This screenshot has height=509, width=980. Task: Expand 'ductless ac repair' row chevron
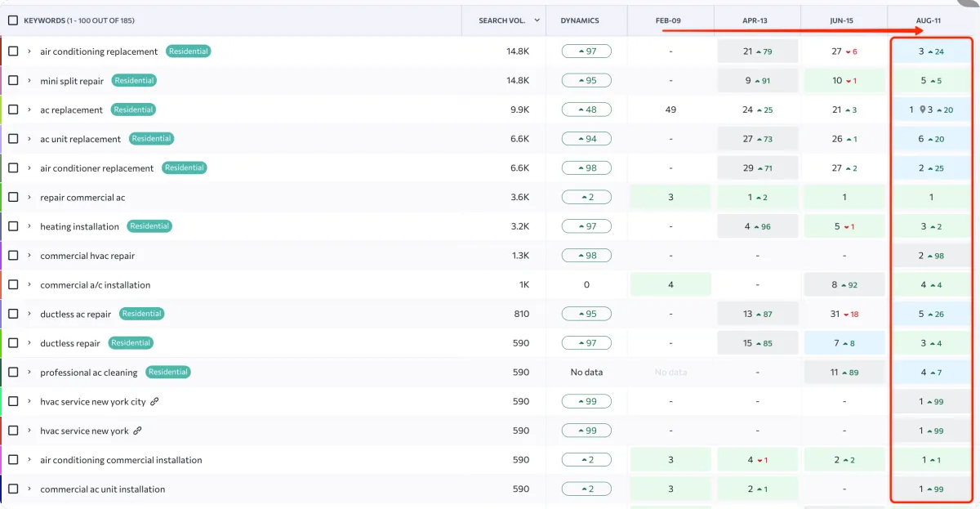coord(29,314)
